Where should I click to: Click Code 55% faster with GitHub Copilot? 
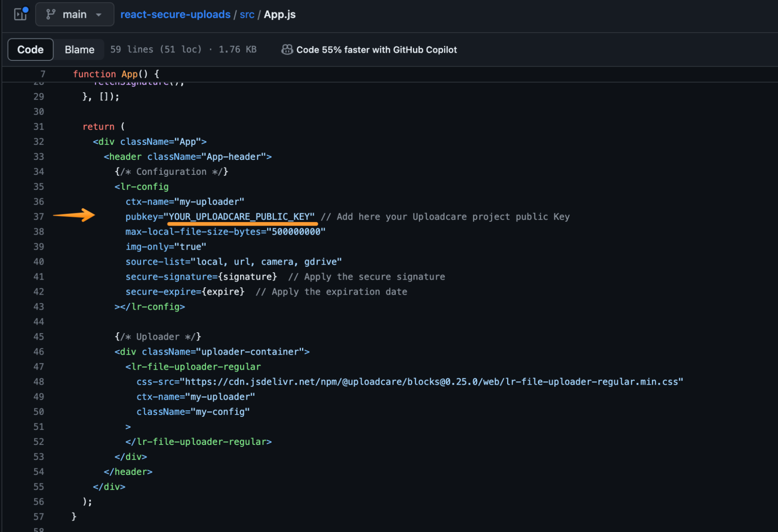coord(376,49)
